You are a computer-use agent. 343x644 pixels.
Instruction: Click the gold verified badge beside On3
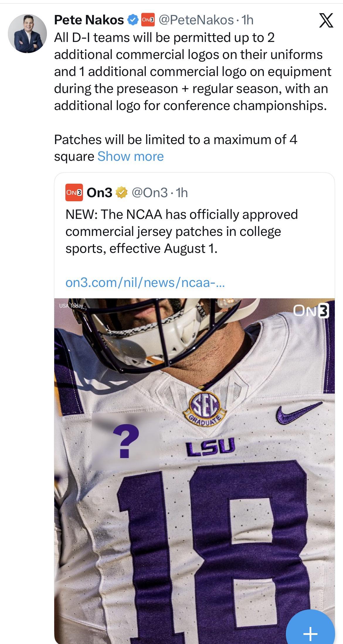[x=122, y=193]
